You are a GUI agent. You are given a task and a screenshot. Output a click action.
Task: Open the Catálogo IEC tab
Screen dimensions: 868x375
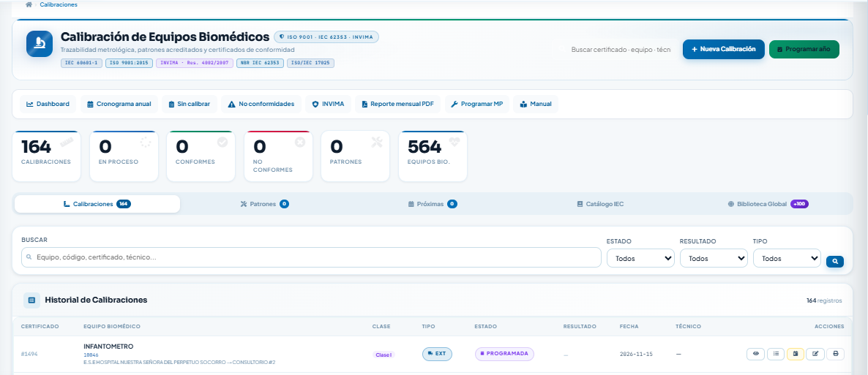click(600, 204)
